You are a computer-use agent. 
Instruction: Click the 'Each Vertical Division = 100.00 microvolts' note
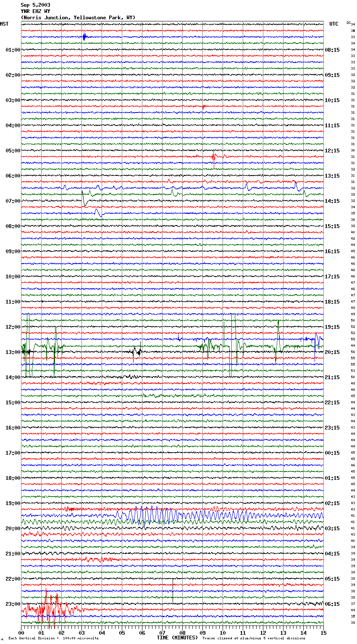53,639
